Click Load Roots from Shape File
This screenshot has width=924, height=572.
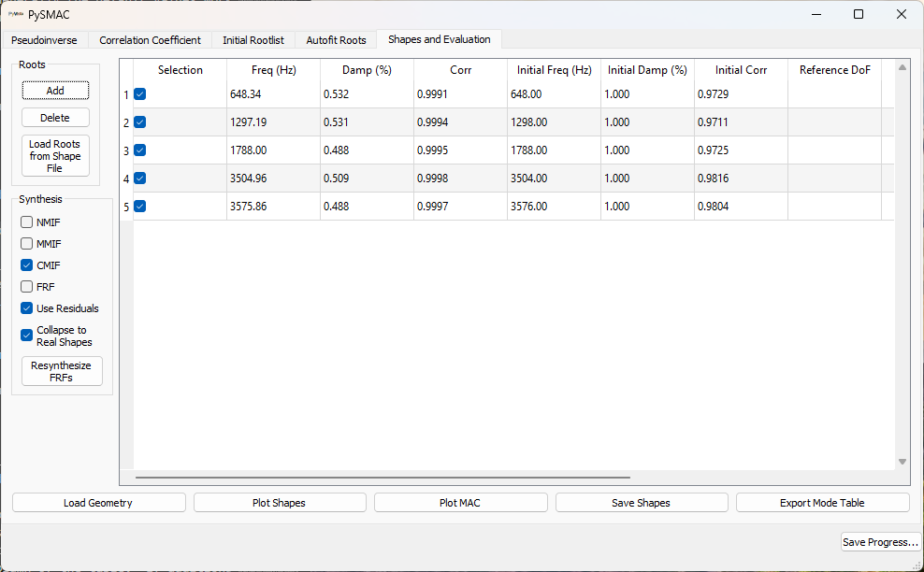coord(55,156)
